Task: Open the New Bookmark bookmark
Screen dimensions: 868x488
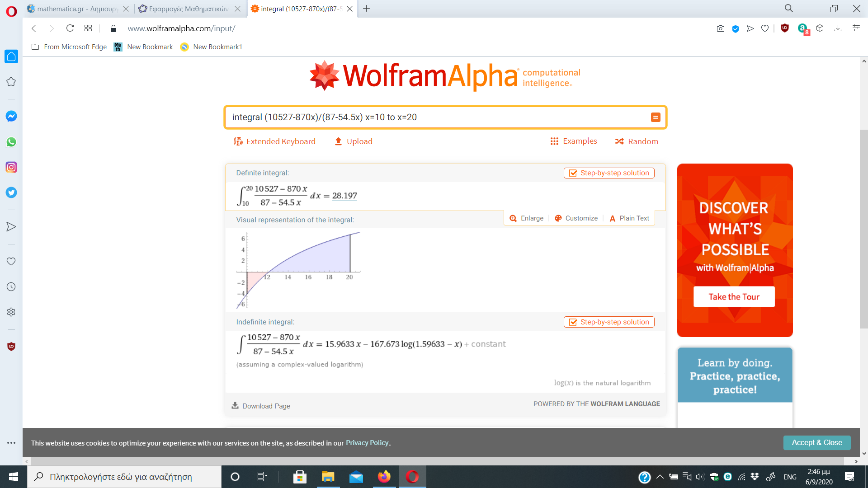Action: click(143, 47)
